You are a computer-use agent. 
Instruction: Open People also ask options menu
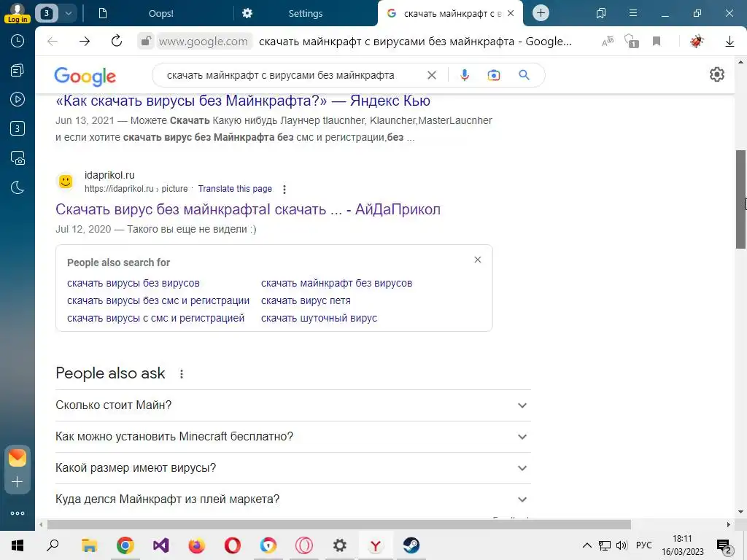pyautogui.click(x=182, y=374)
